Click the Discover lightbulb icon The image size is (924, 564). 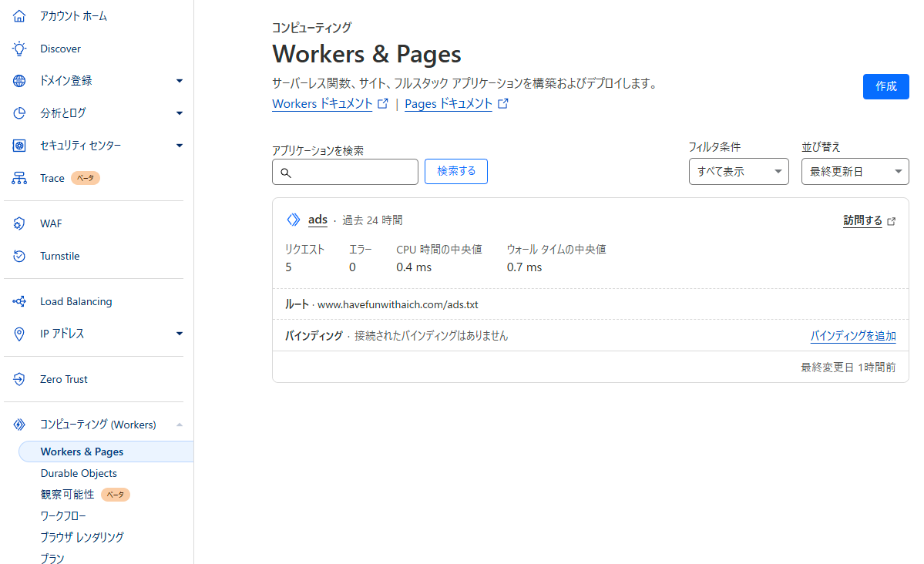18,49
